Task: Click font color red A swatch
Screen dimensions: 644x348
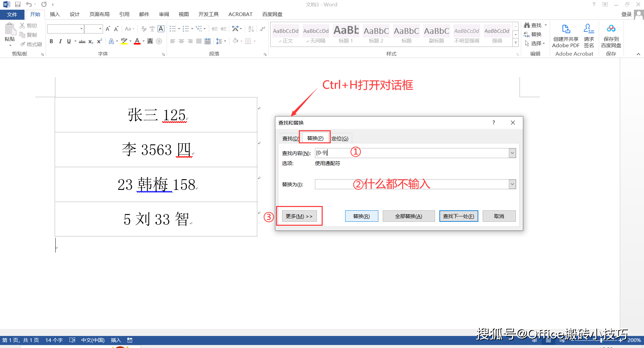Action: tap(137, 41)
